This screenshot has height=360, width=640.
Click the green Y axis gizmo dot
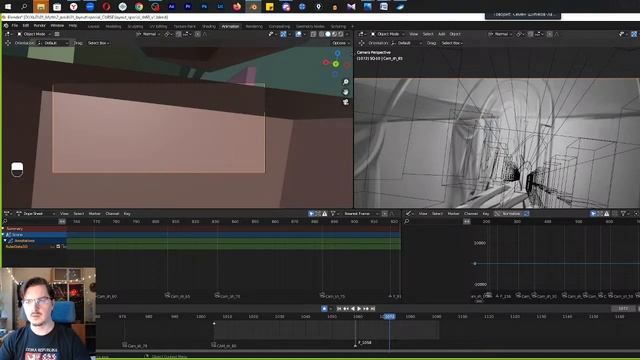pyautogui.click(x=336, y=64)
